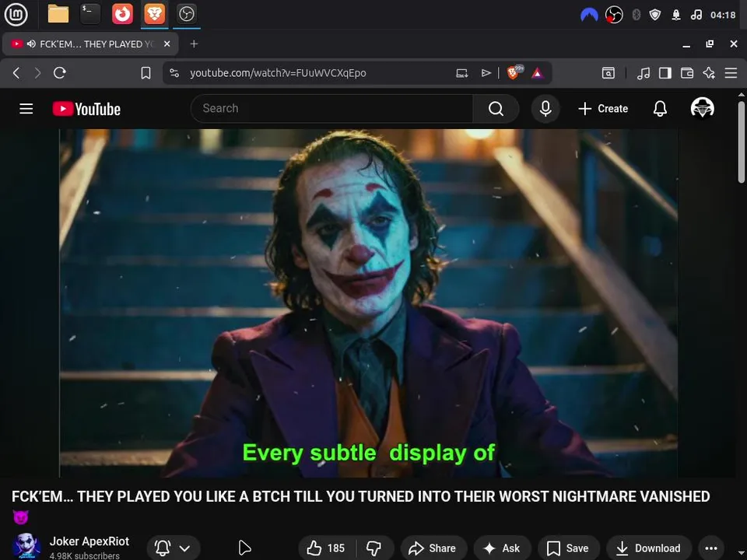Go to YouTube home via logo
This screenshot has width=747, height=560.
(x=86, y=109)
